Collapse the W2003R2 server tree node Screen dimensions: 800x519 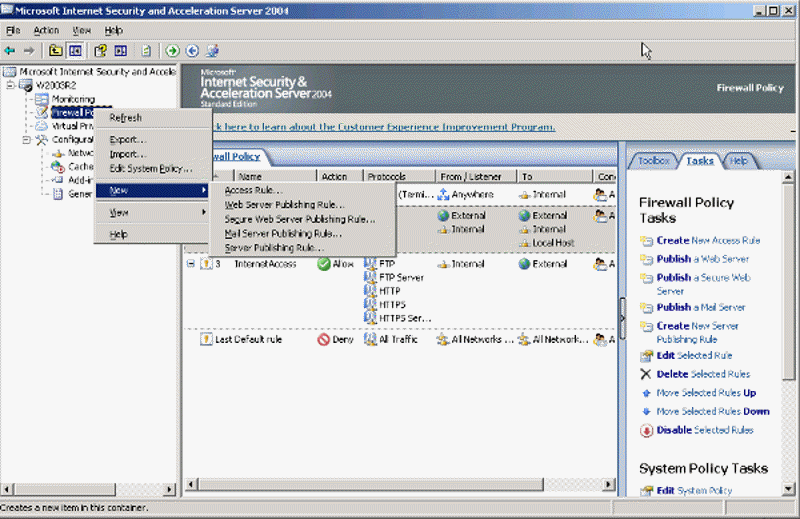11,85
